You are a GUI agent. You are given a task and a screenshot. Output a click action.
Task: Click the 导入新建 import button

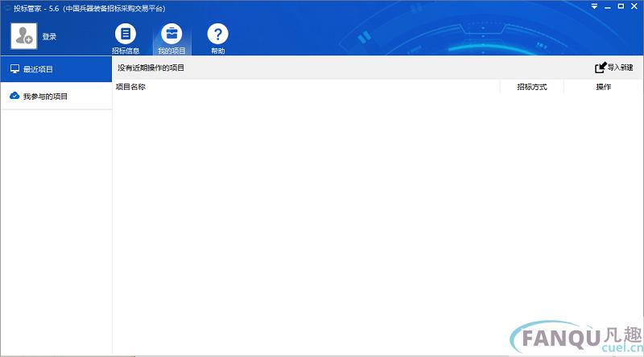pyautogui.click(x=614, y=68)
